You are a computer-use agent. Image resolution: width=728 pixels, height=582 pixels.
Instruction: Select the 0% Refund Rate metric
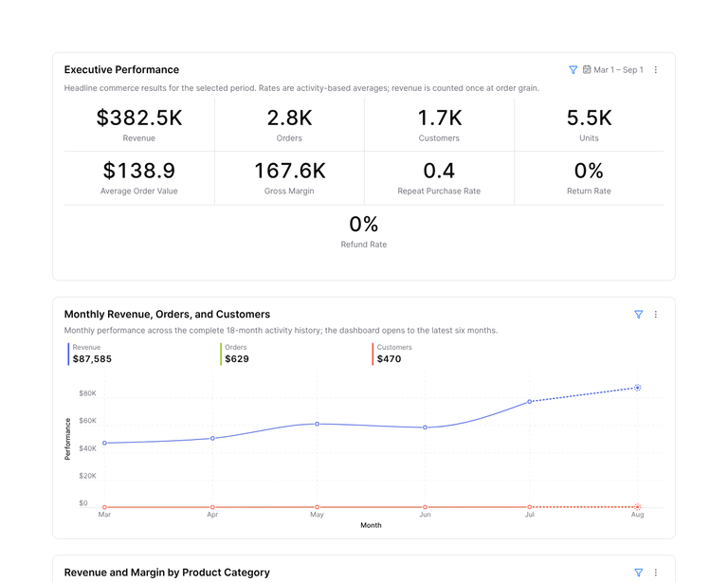[364, 231]
